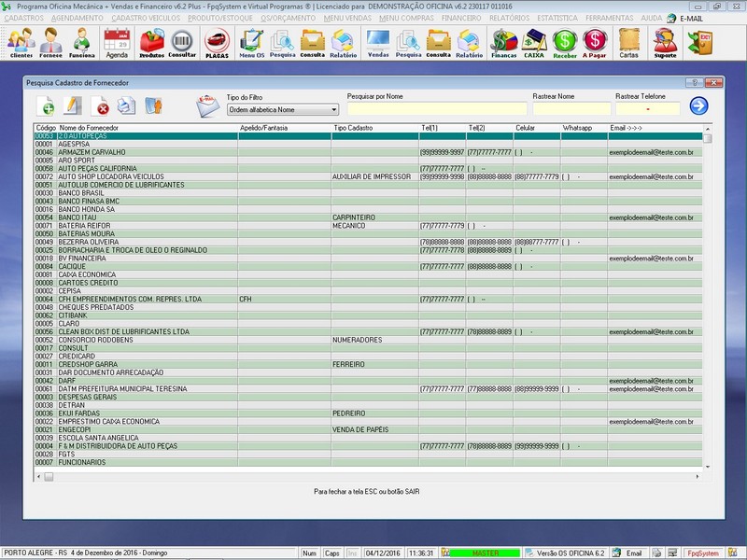Viewport: 747px width, 560px height.
Task: Open the Finanças icon
Action: 504,43
